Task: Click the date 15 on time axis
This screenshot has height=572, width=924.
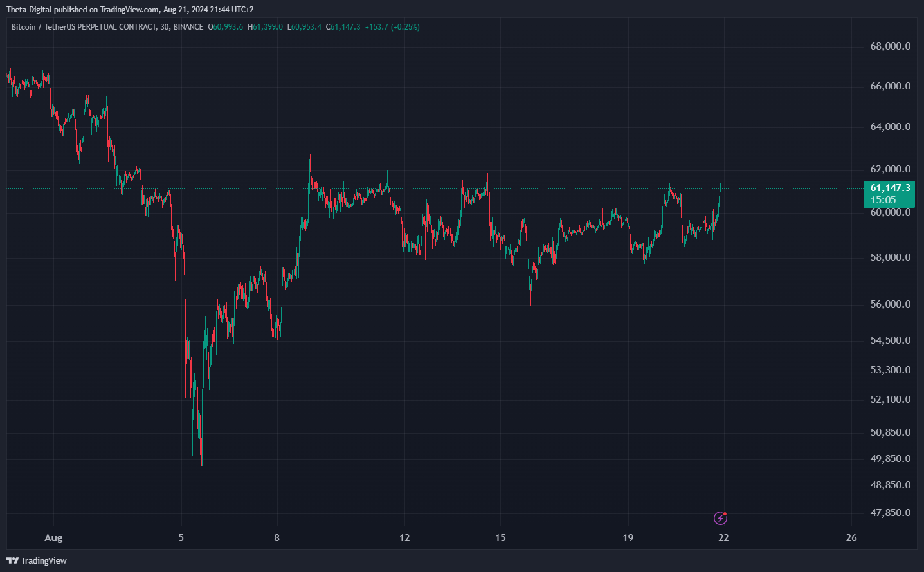Action: tap(500, 538)
